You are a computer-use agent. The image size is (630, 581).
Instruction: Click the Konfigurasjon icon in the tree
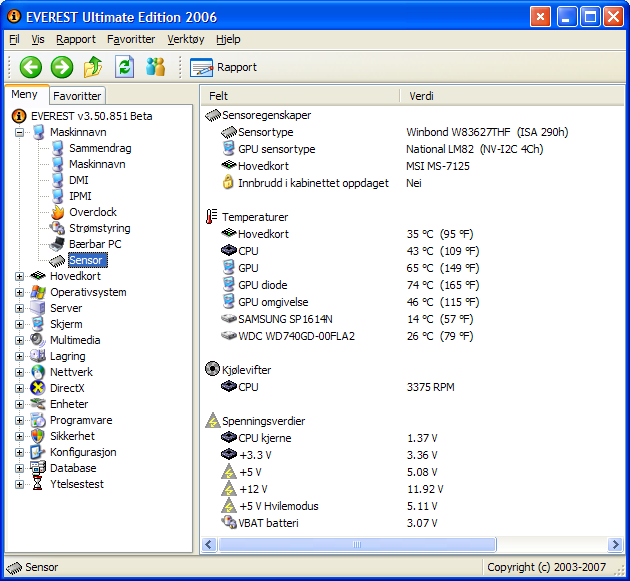[38, 452]
